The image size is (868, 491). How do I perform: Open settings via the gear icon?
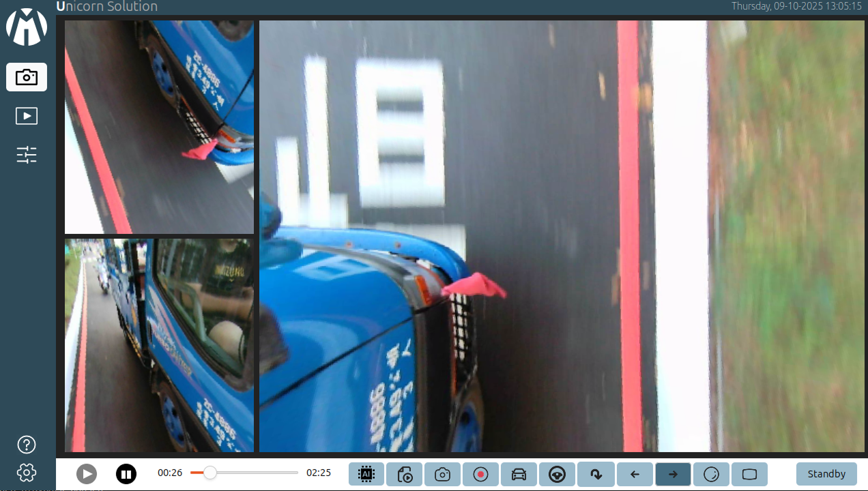pyautogui.click(x=27, y=472)
